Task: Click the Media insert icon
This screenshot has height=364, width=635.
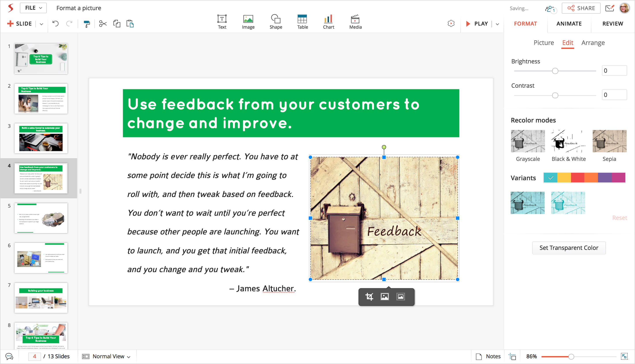Action: point(355,22)
